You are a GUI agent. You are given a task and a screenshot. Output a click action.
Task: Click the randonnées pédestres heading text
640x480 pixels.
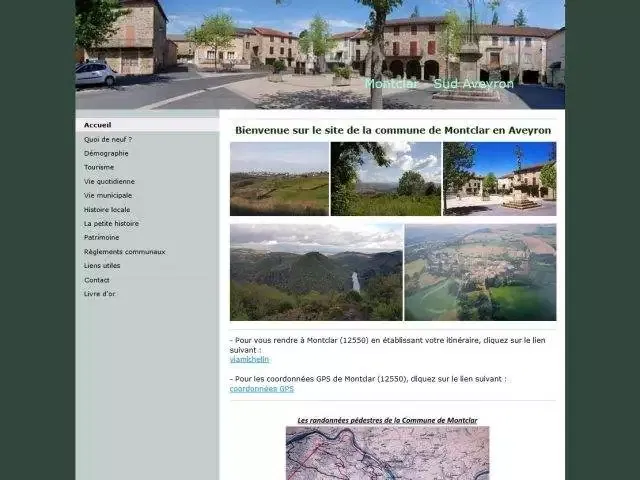coord(387,420)
